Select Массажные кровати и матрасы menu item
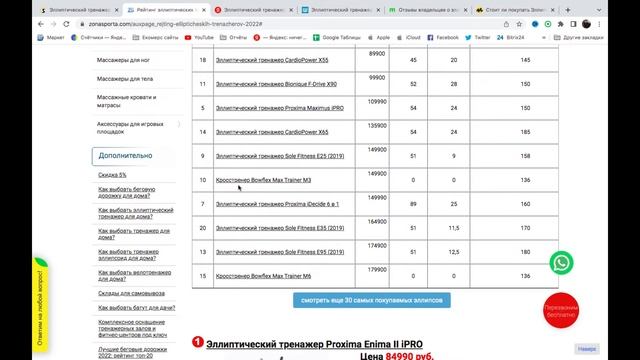 click(126, 101)
